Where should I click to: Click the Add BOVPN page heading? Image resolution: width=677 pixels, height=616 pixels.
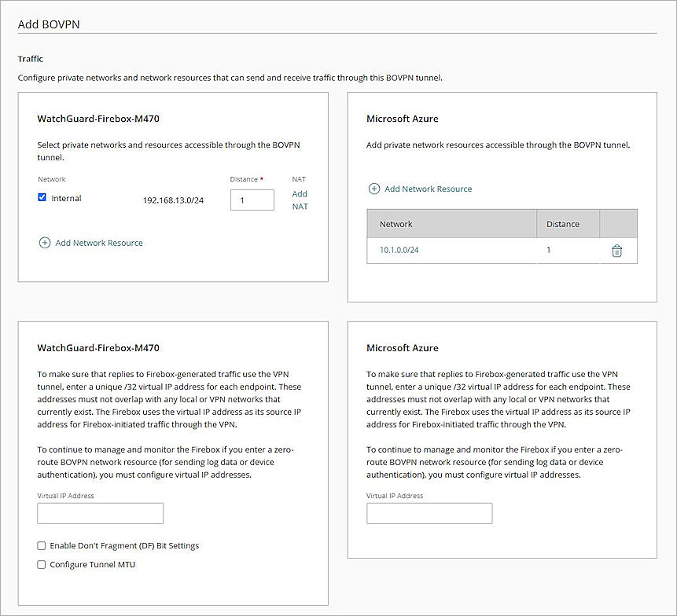click(49, 24)
